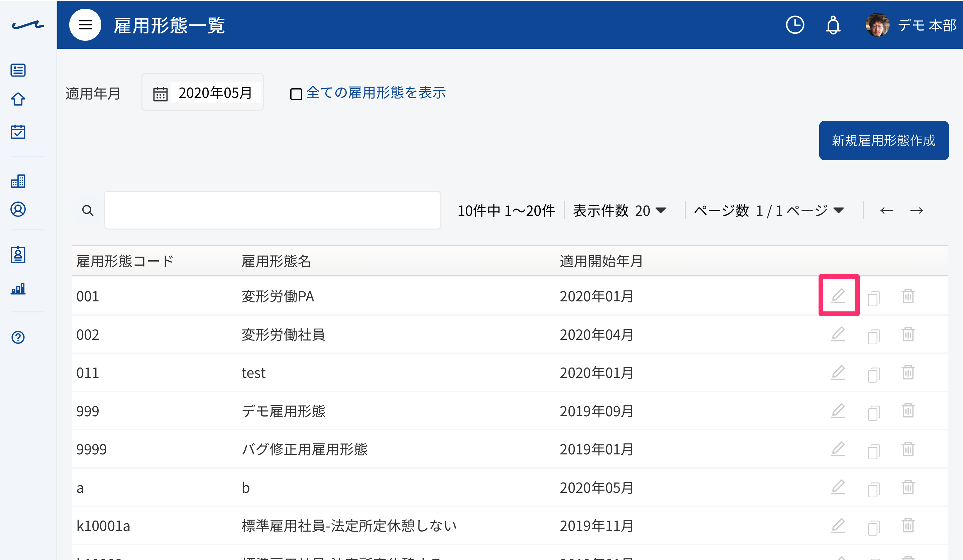This screenshot has height=560, width=963.
Task: Click the 適用開始年月 column header
Action: [601, 261]
